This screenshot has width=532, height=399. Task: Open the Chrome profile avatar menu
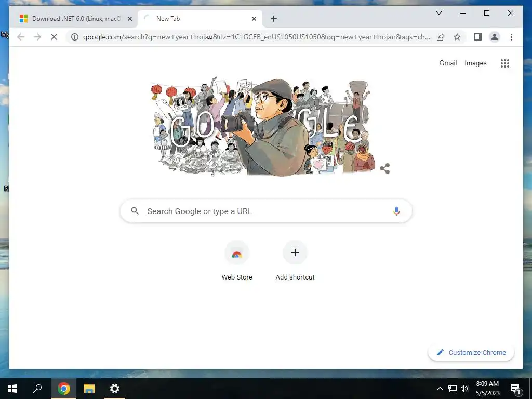click(495, 37)
